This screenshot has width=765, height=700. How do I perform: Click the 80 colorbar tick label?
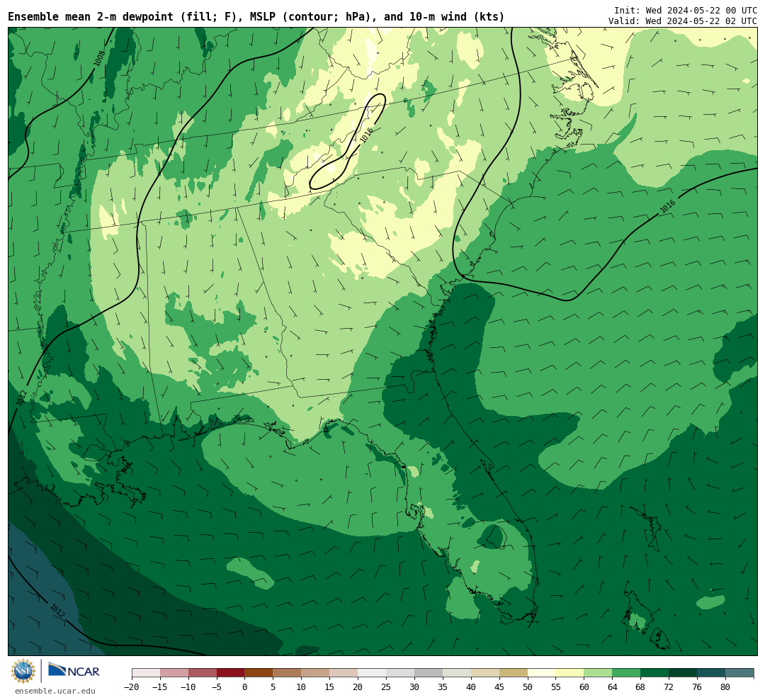726,687
